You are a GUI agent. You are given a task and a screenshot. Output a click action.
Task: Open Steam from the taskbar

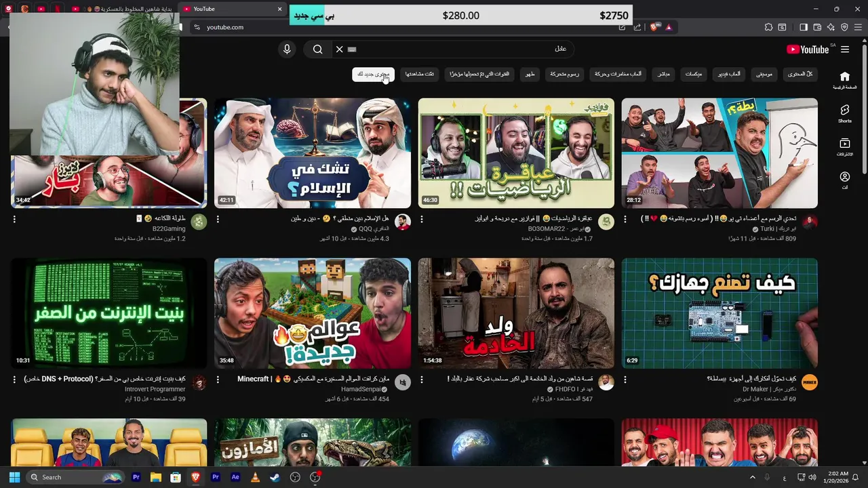point(275,477)
